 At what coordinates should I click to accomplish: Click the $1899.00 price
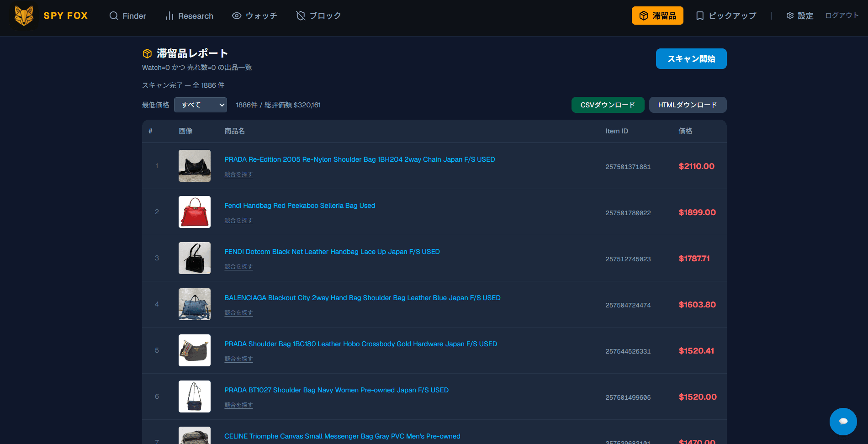coord(697,212)
